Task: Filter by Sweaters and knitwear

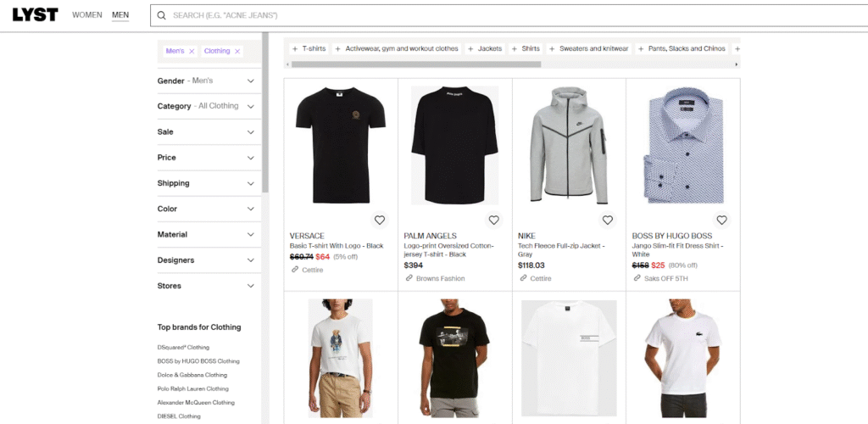Action: click(589, 48)
